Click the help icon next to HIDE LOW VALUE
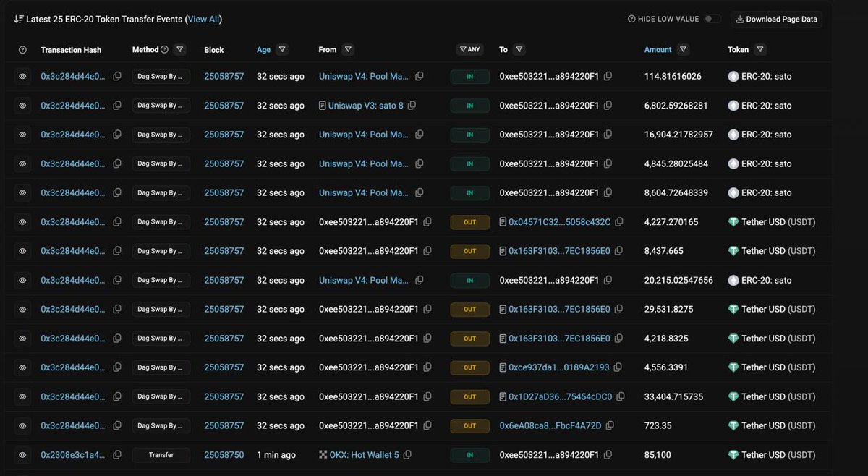868x476 pixels. 631,20
